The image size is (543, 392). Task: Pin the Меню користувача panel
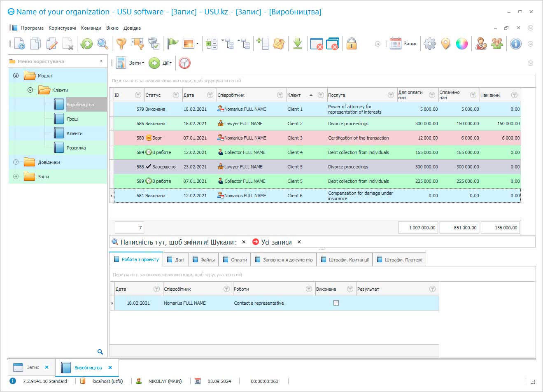pos(101,61)
